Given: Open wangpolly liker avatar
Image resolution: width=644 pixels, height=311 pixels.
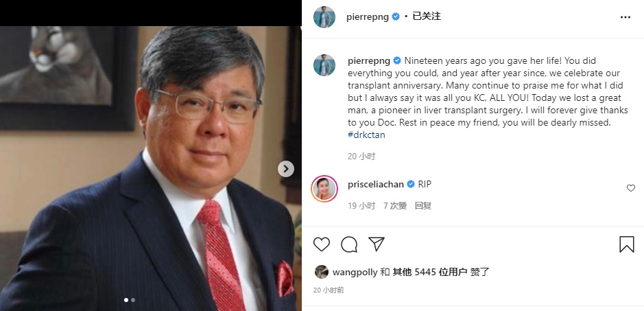Looking at the screenshot, I should (322, 272).
